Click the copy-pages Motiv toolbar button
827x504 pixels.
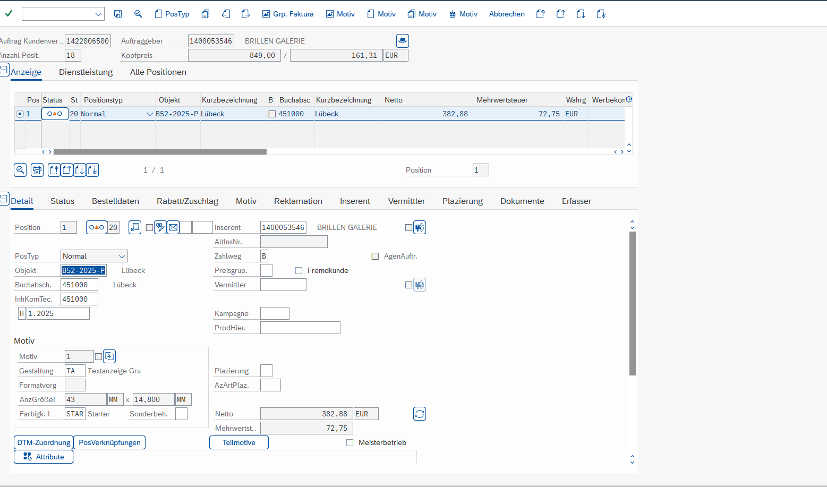click(422, 14)
